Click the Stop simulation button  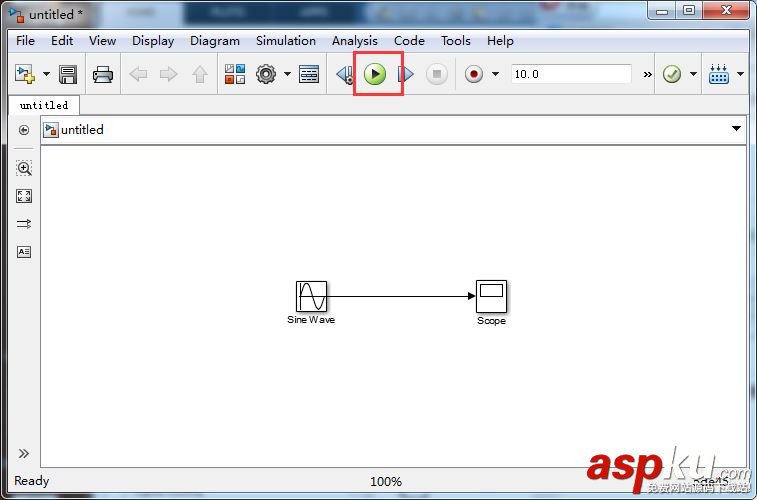click(437, 74)
